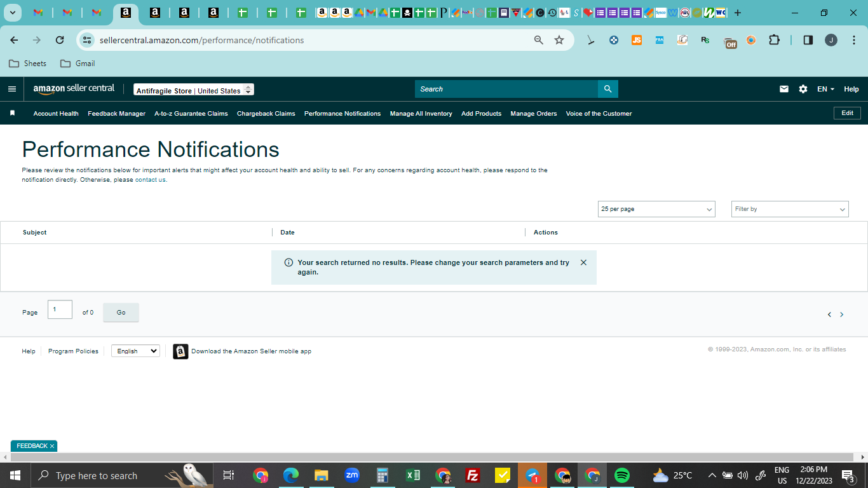Open the EN language dropdown
Screen dimensions: 868x488
pos(825,89)
